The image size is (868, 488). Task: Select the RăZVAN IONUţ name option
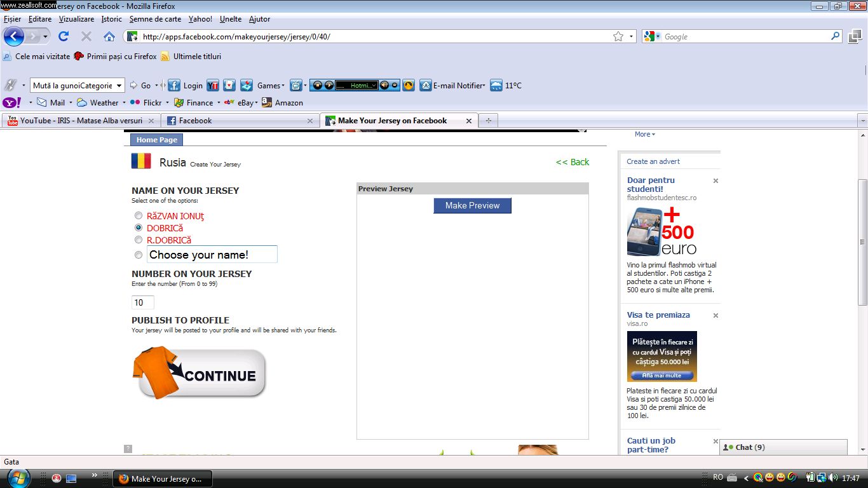click(x=139, y=215)
